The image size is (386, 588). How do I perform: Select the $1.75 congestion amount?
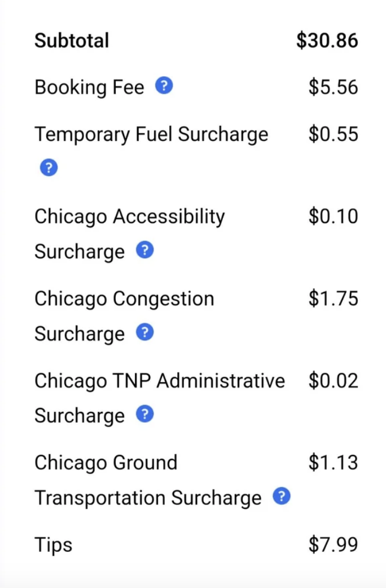click(x=333, y=299)
